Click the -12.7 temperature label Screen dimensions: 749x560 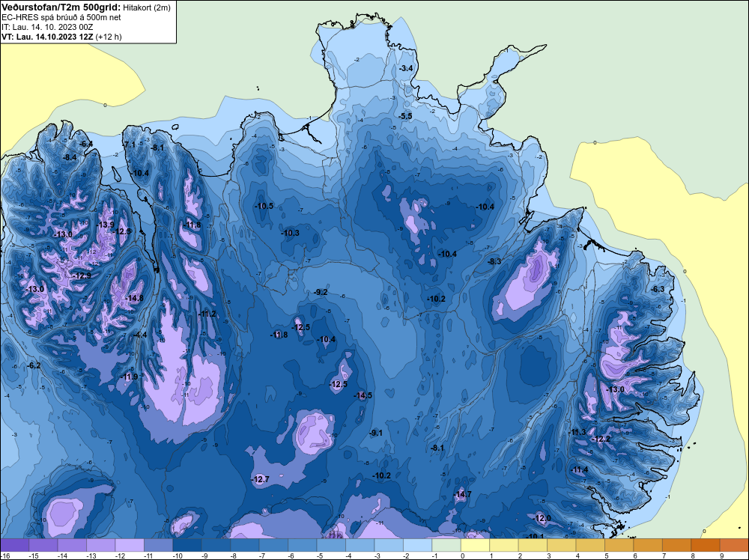click(x=261, y=479)
